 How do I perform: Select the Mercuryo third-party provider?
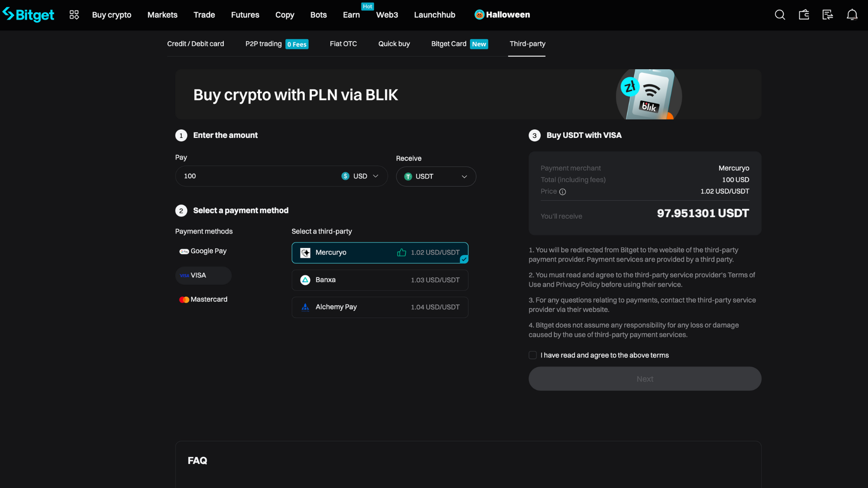click(x=380, y=253)
